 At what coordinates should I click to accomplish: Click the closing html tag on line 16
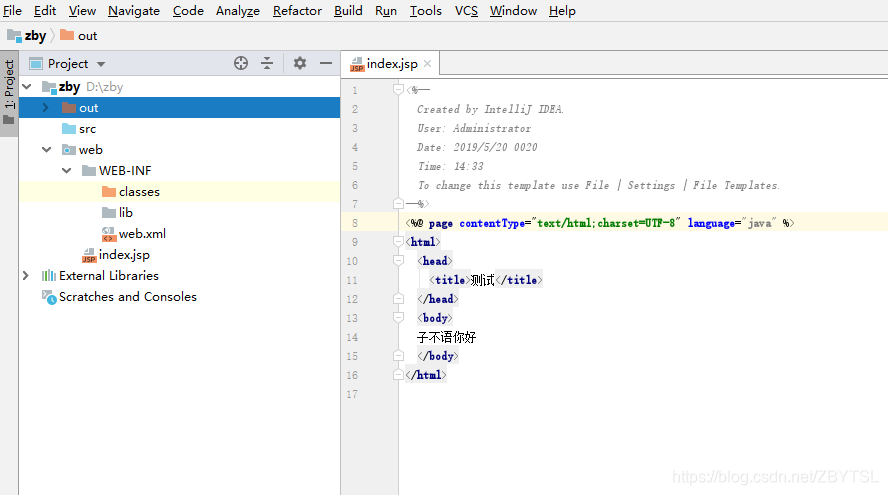click(426, 375)
